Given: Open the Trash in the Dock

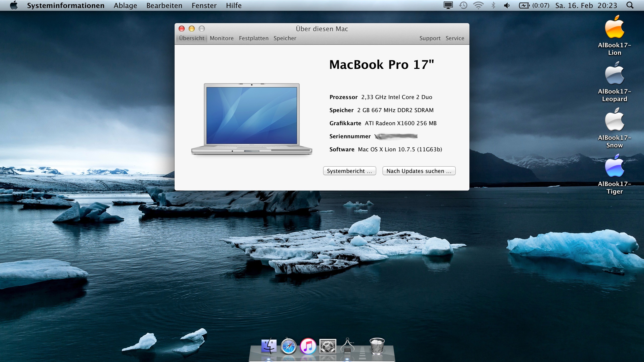Looking at the screenshot, I should [x=377, y=346].
